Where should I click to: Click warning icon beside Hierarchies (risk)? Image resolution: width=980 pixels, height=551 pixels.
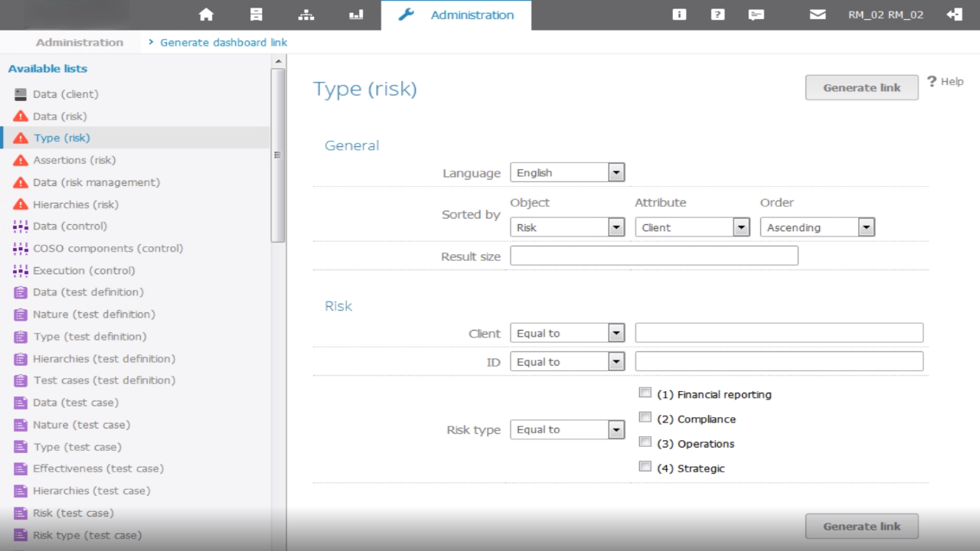[x=21, y=204]
